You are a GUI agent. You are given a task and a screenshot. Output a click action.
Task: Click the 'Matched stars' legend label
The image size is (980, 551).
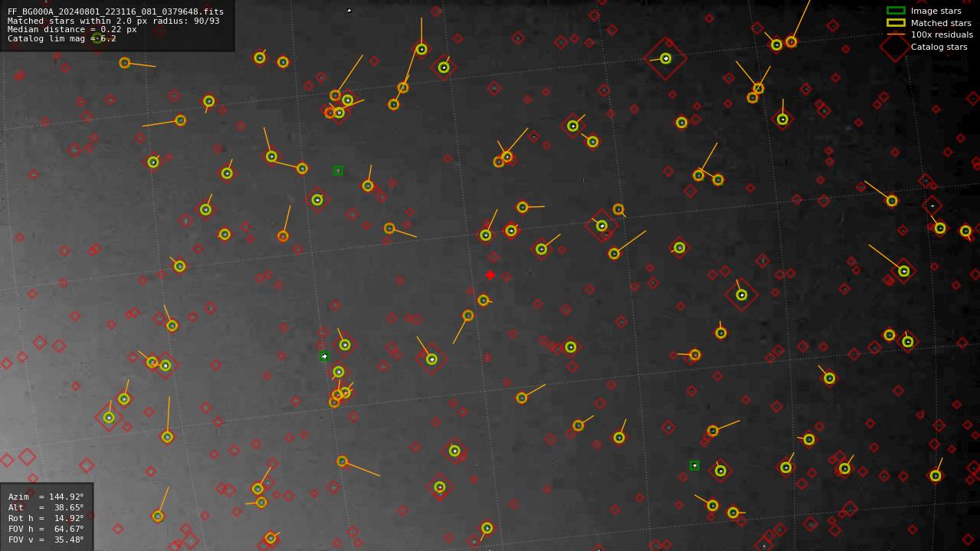tap(941, 23)
